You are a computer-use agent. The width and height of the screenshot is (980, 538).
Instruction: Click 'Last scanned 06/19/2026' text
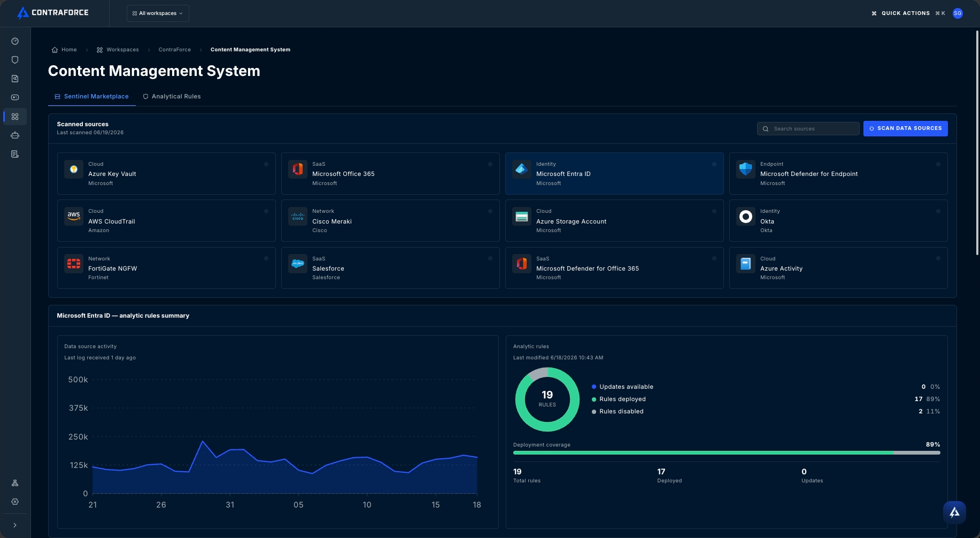(x=90, y=133)
